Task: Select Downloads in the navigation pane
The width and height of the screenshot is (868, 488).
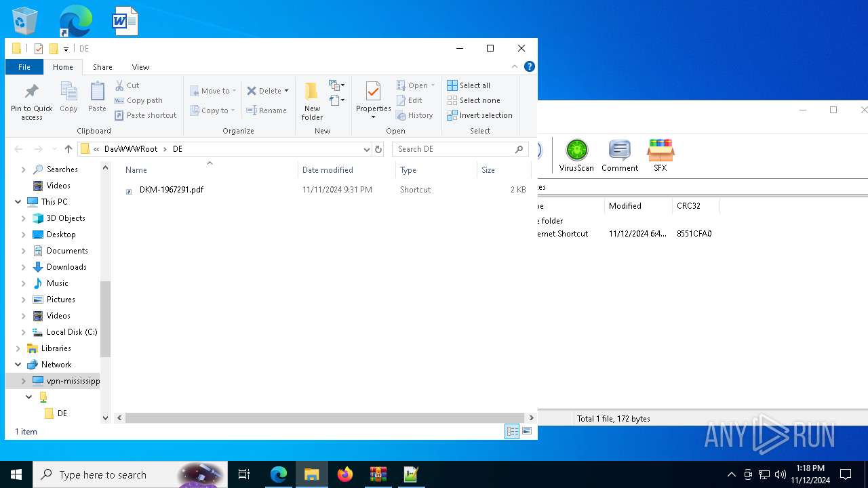Action: pyautogui.click(x=66, y=267)
